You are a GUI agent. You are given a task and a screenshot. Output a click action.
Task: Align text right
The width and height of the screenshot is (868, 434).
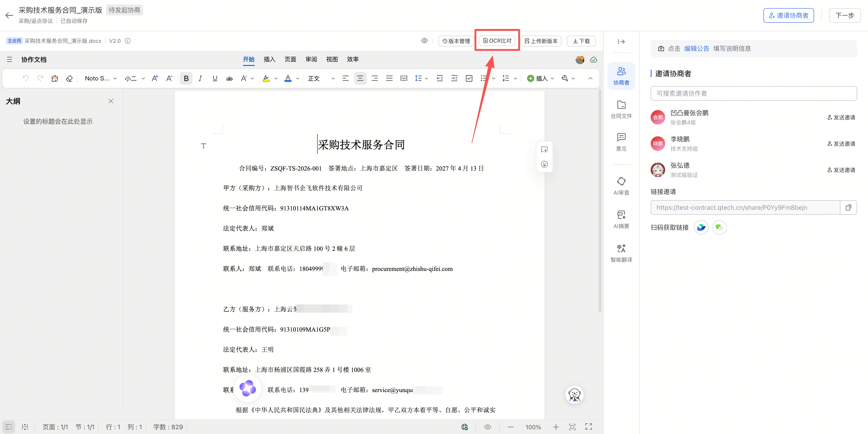click(x=375, y=79)
